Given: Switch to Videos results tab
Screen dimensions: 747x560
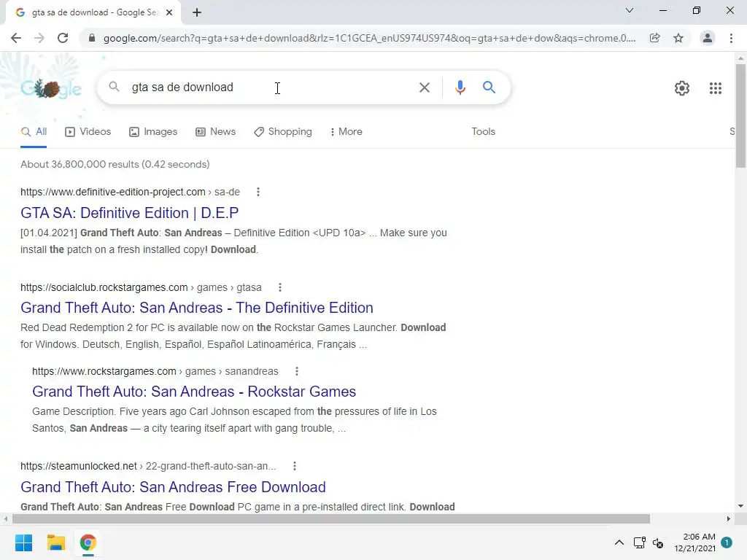Looking at the screenshot, I should [x=88, y=132].
